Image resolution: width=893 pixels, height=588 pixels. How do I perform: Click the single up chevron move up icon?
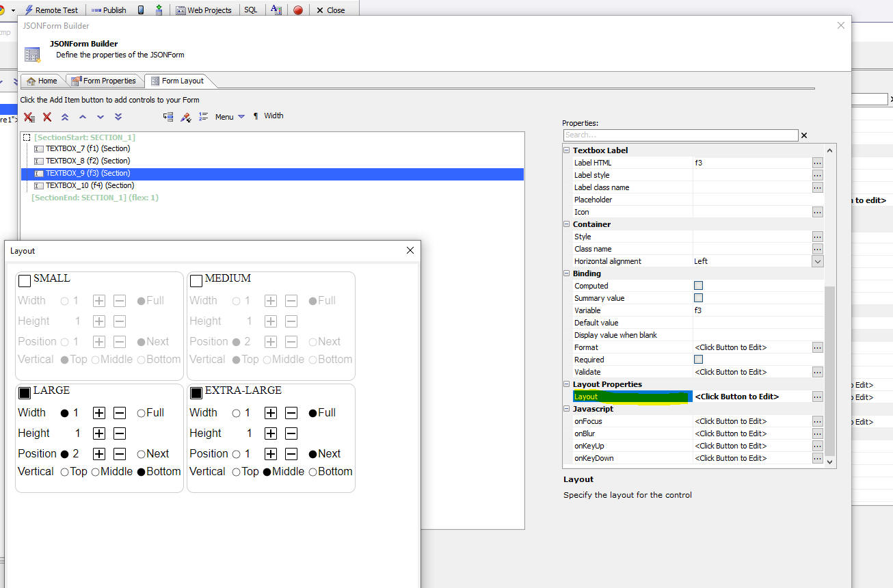(83, 118)
